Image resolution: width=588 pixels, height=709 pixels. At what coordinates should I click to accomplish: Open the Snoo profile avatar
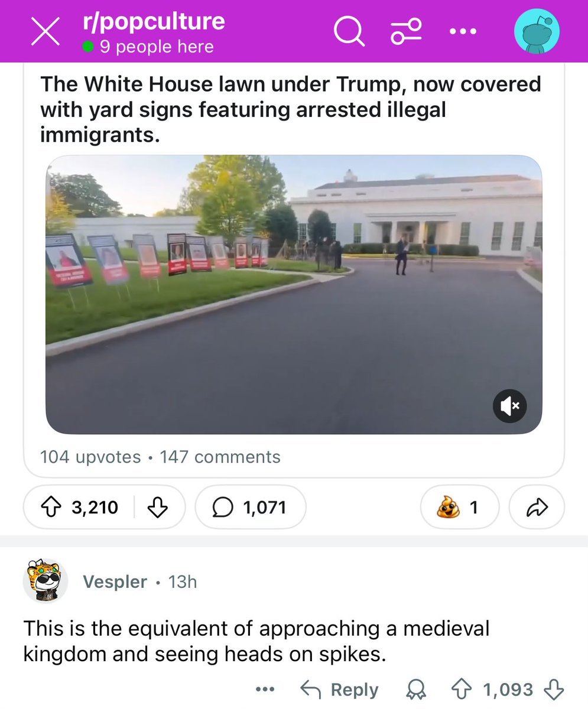coord(537,32)
